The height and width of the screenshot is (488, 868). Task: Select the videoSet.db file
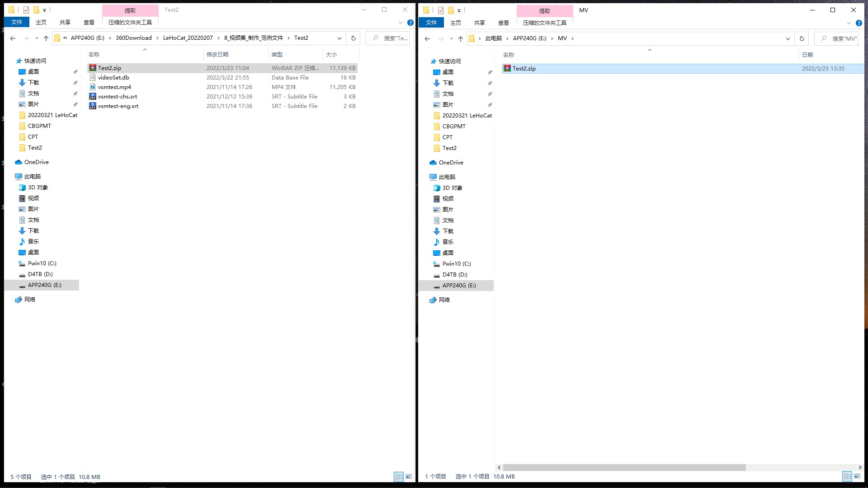coord(113,78)
